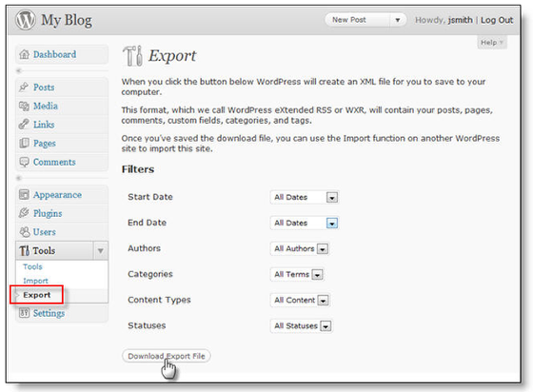Expand the New Post arrow menu

click(398, 20)
